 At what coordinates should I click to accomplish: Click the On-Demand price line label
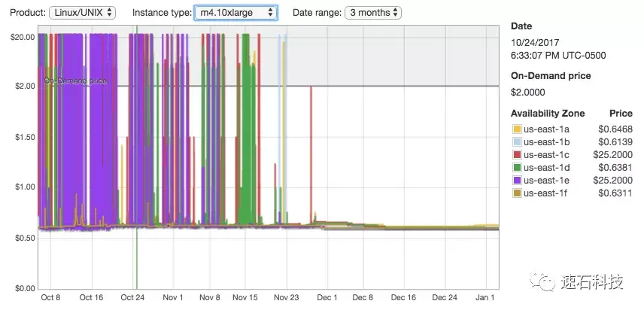75,81
